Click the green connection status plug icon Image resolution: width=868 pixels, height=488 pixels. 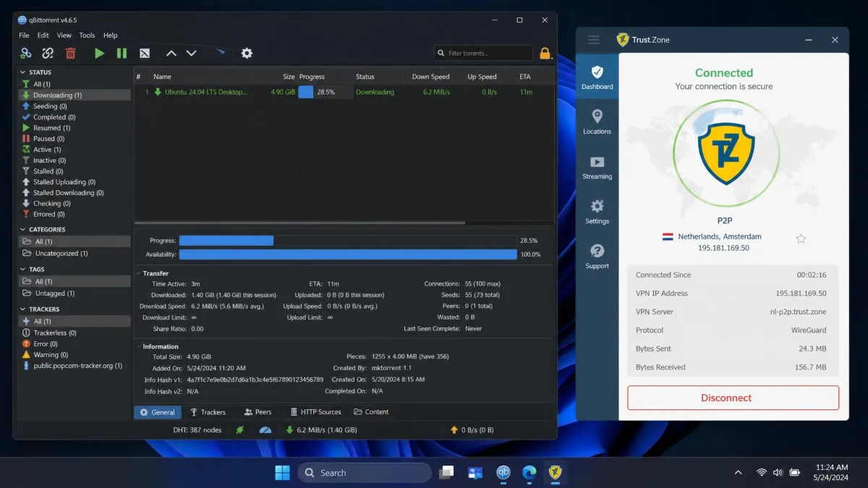(x=240, y=429)
